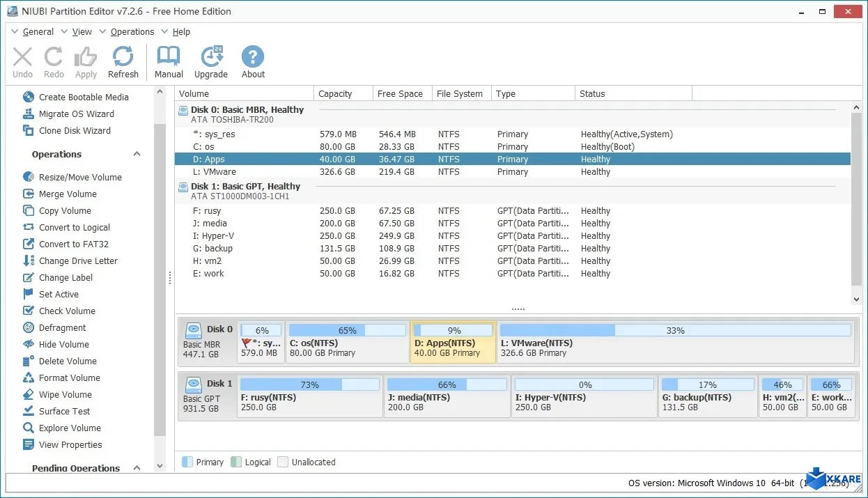
Task: Select the H: vm2 volume row
Action: pyautogui.click(x=513, y=260)
